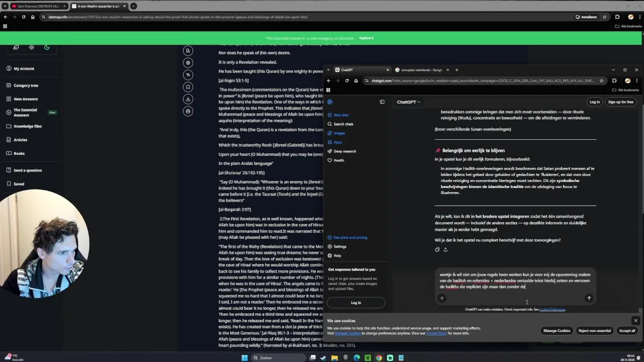Click Manage Cookies button
This screenshot has height=362, width=644.
[x=556, y=331]
